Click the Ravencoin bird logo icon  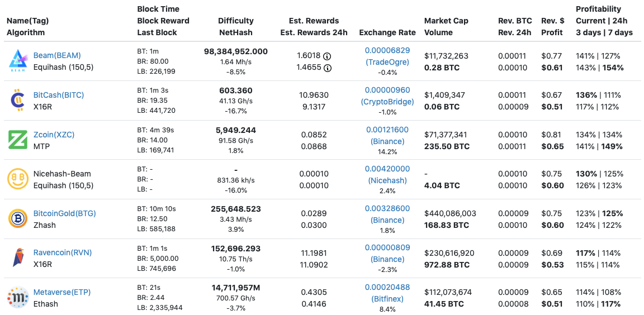pyautogui.click(x=17, y=258)
